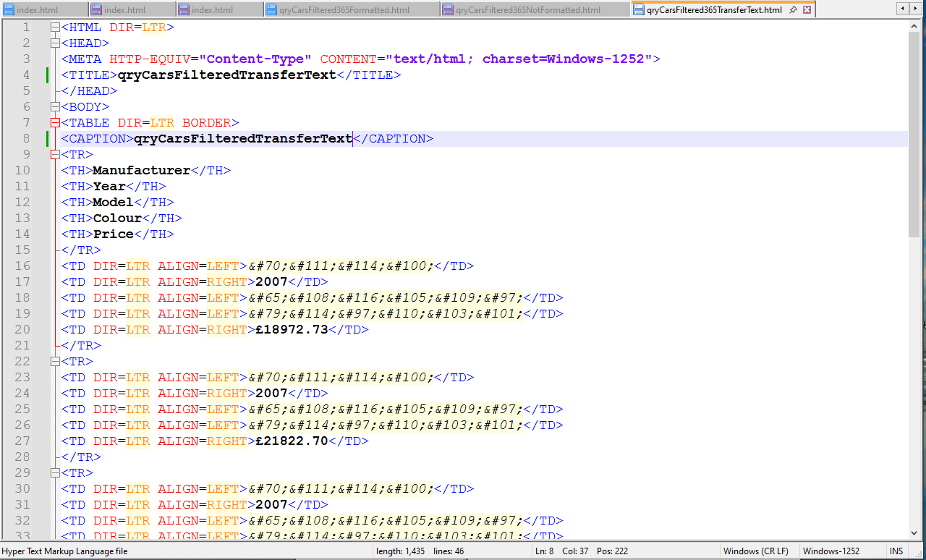Image resolution: width=926 pixels, height=560 pixels.
Task: Click the 2007 value on line 17
Action: (271, 282)
